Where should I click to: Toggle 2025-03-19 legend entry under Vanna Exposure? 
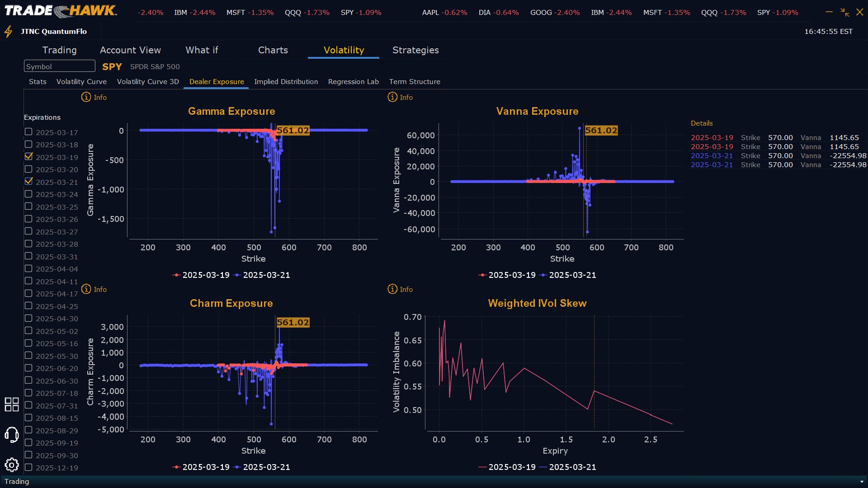(511, 275)
